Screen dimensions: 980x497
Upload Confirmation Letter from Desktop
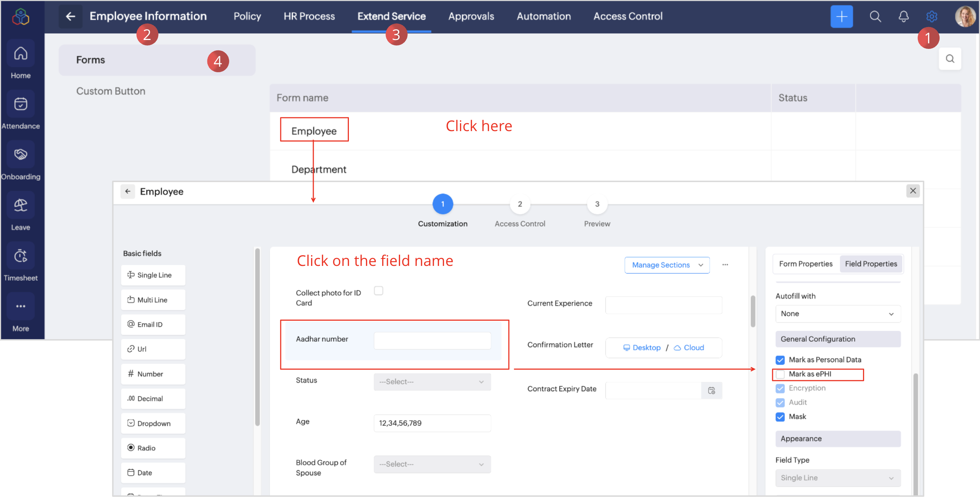point(642,348)
